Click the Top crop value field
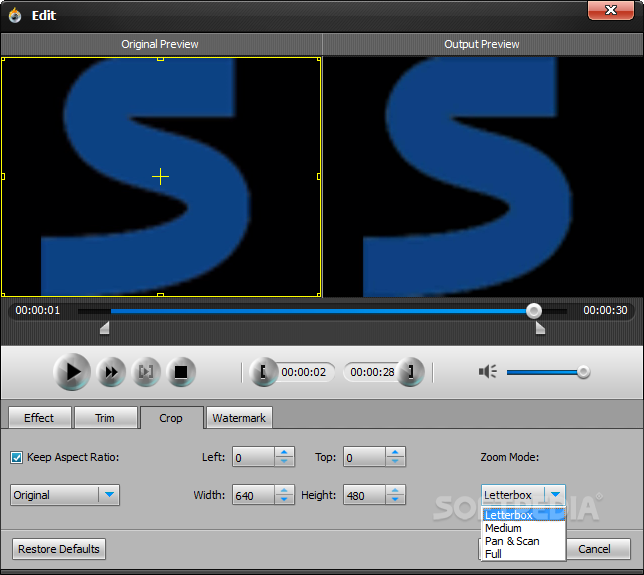The height and width of the screenshot is (575, 644). coord(364,457)
